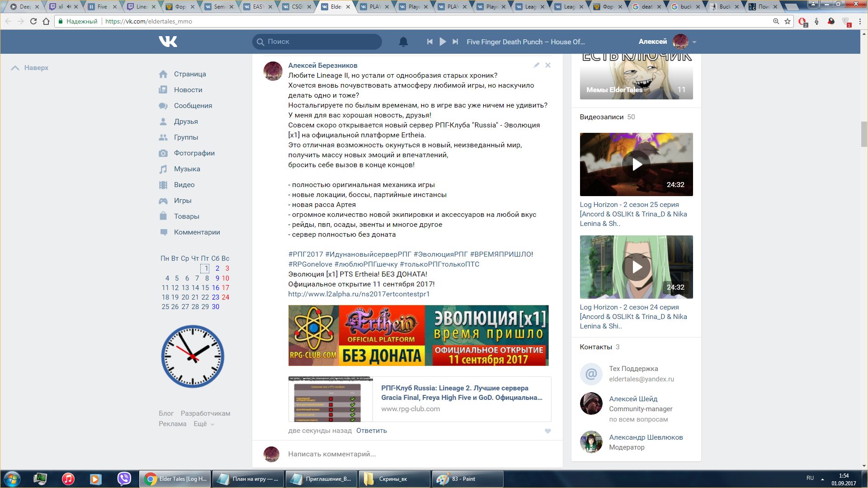Switch to the CSG browser tab
Viewport: 868px width, 488px height.
pyautogui.click(x=297, y=7)
